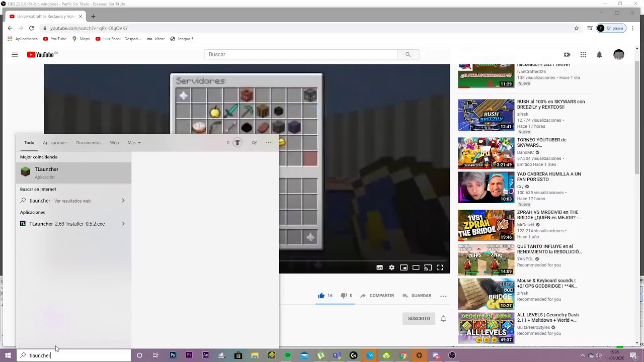Viewport: 644px width, 362px height.
Task: Open Task View on the taskbar
Action: [x=155, y=355]
